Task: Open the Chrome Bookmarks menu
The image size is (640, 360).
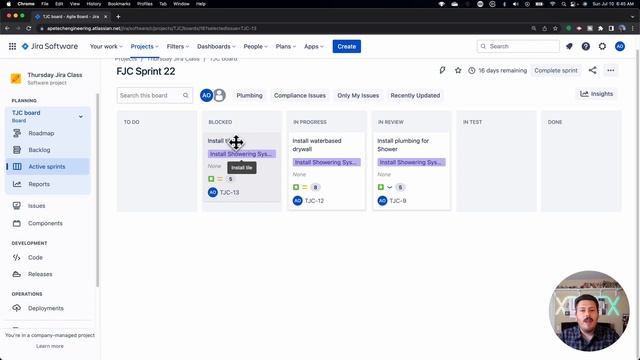Action: [x=119, y=4]
